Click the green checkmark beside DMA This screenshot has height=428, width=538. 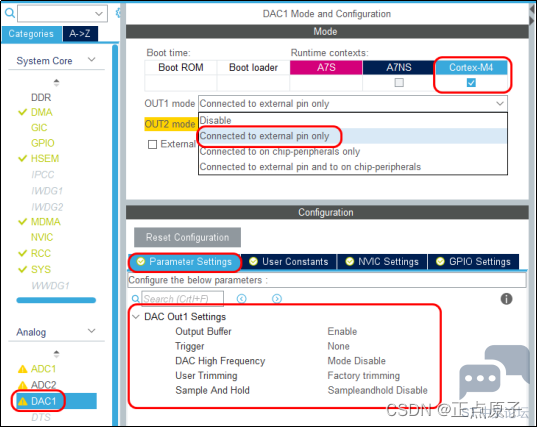(x=22, y=112)
